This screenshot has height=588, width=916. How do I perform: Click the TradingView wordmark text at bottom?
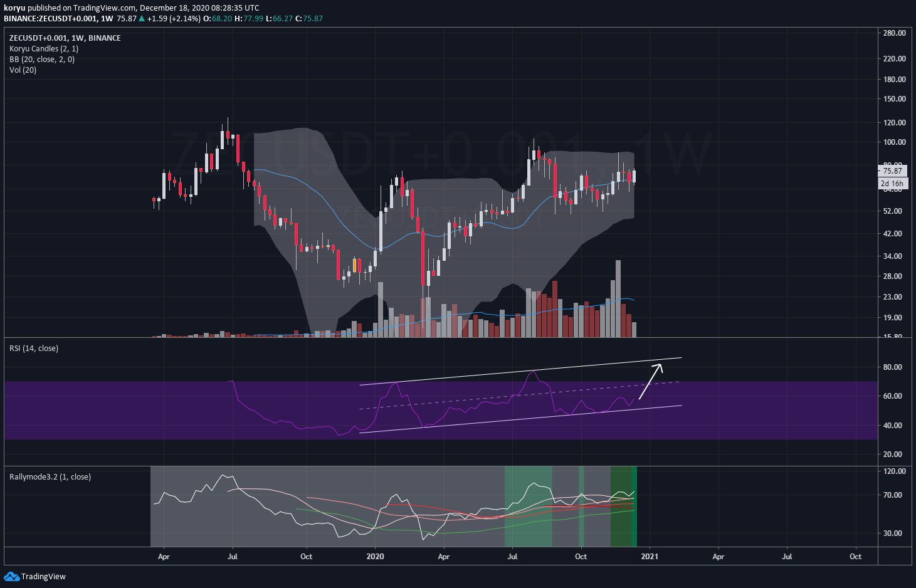pyautogui.click(x=43, y=576)
